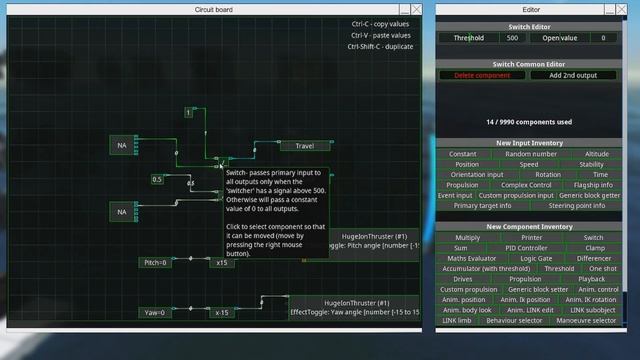
Task: Add an Anim. body look component
Action: 467,310
